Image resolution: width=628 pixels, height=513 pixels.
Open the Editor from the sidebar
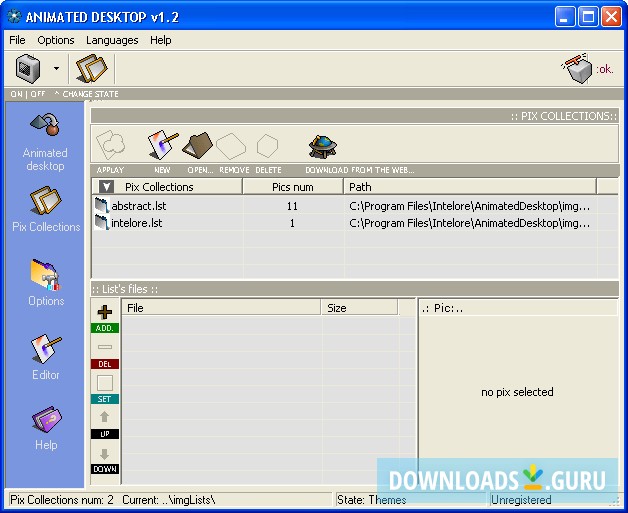pos(46,357)
